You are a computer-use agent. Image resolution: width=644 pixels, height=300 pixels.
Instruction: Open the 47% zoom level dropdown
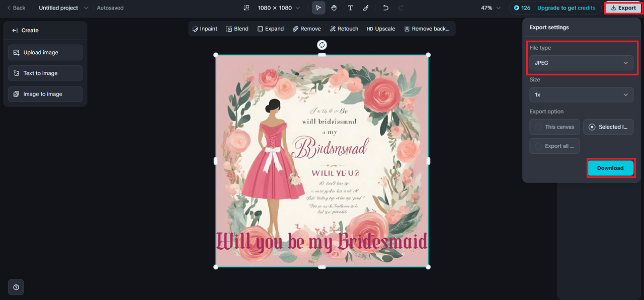click(491, 8)
